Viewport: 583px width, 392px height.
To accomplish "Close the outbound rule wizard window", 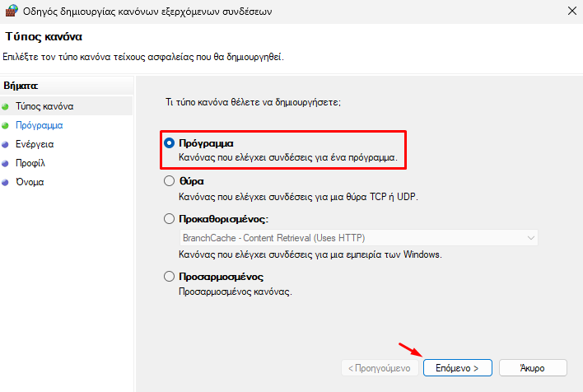I will click(x=572, y=12).
